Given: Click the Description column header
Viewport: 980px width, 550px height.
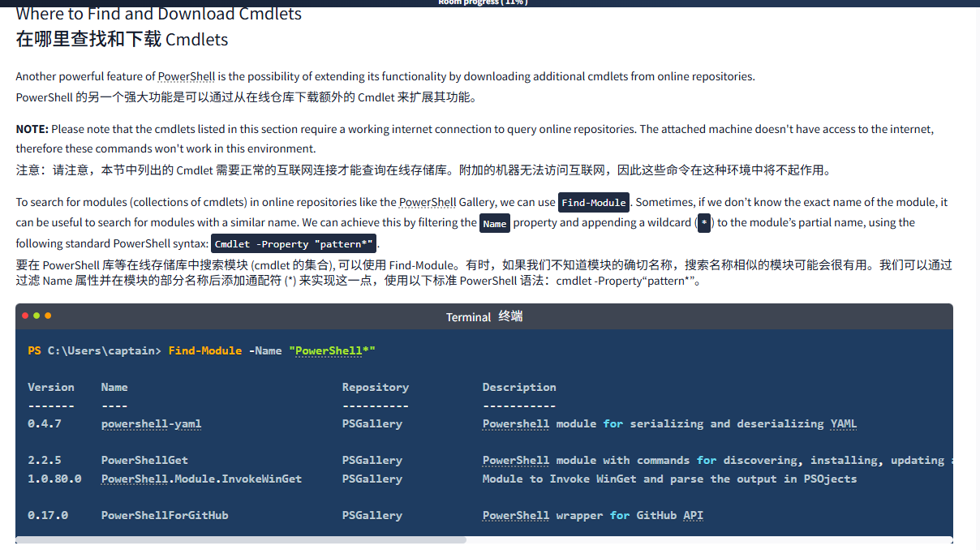Looking at the screenshot, I should click(x=519, y=387).
